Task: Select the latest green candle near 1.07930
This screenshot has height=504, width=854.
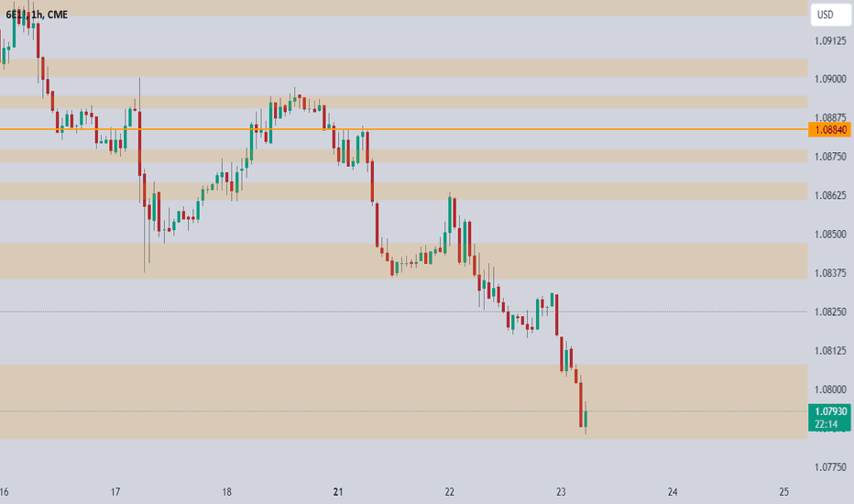Action: click(x=586, y=419)
